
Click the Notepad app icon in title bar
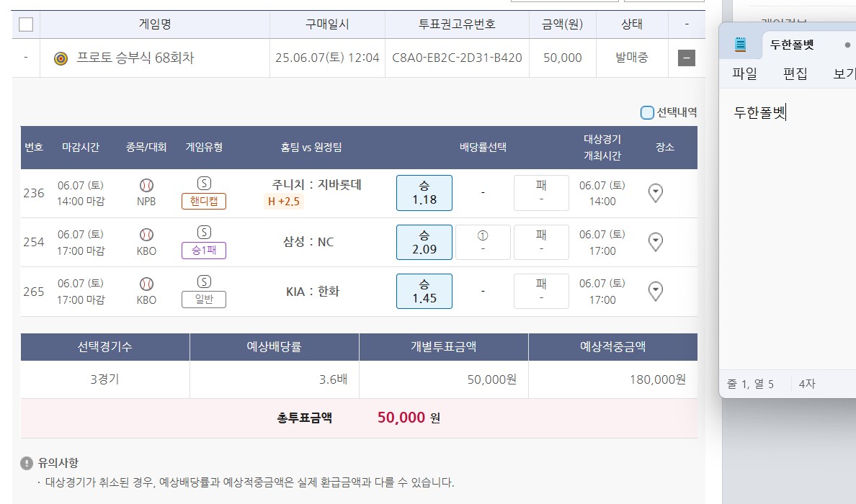tap(741, 45)
